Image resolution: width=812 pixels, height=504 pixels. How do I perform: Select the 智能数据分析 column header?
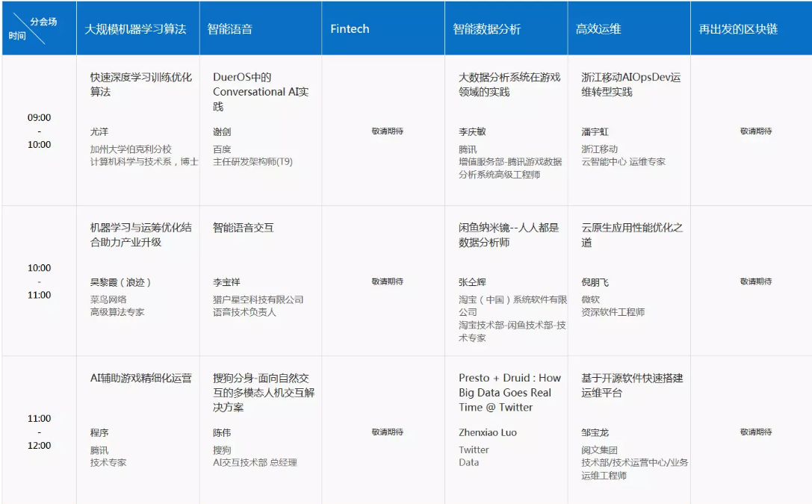506,28
